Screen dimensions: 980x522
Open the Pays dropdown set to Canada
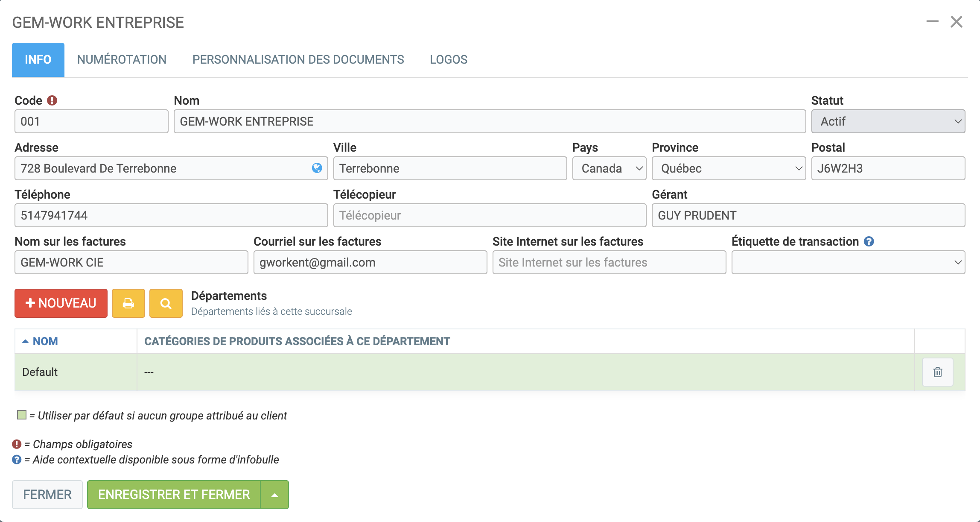(x=609, y=168)
